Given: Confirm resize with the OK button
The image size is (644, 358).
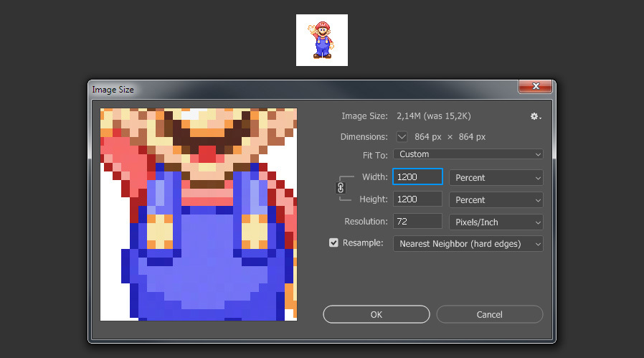Looking at the screenshot, I should point(377,314).
